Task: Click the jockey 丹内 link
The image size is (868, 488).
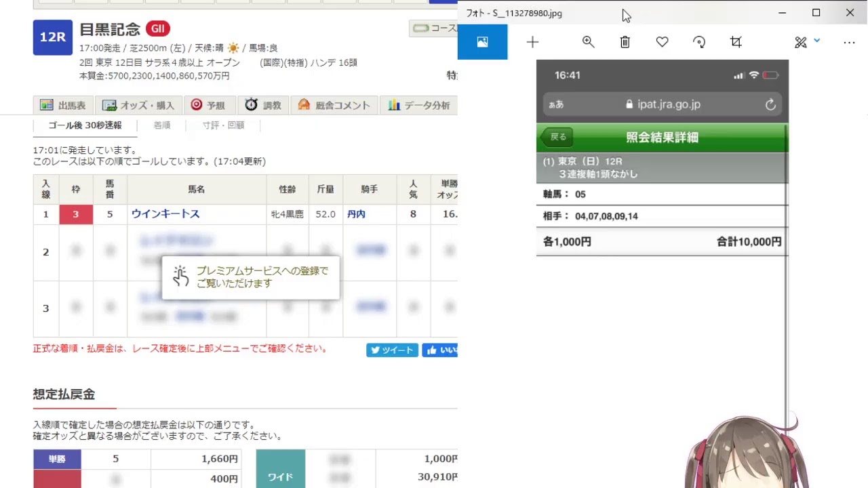Action: (x=356, y=213)
